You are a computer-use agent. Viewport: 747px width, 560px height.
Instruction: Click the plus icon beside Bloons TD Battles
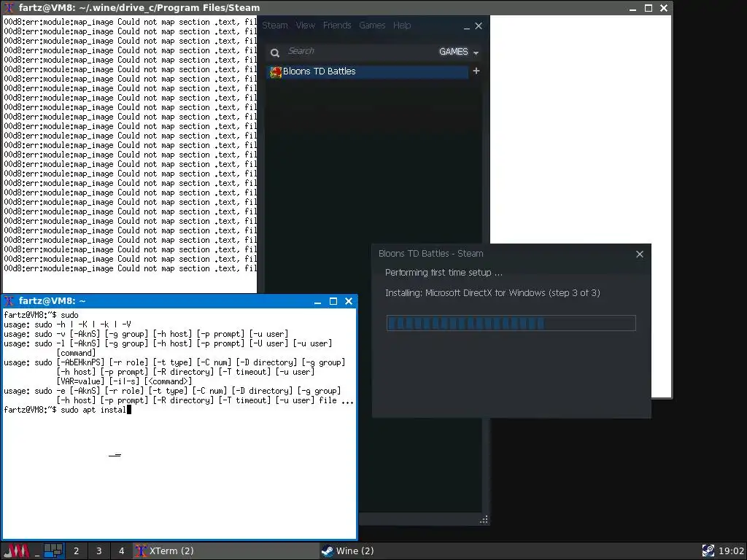click(x=476, y=71)
